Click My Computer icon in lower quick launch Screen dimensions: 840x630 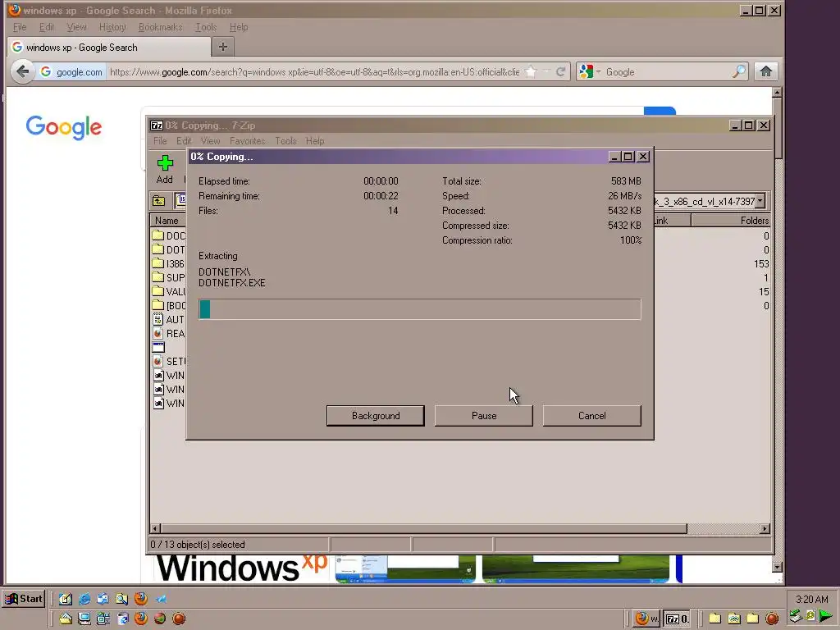(84, 619)
